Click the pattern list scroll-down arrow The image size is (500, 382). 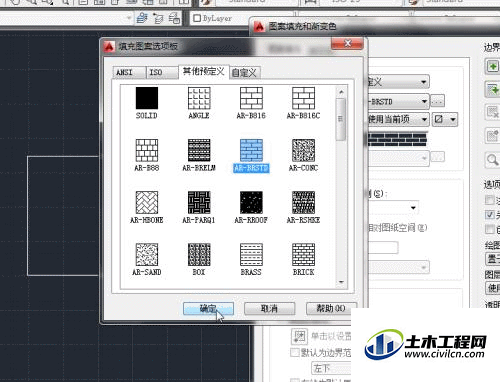341,282
